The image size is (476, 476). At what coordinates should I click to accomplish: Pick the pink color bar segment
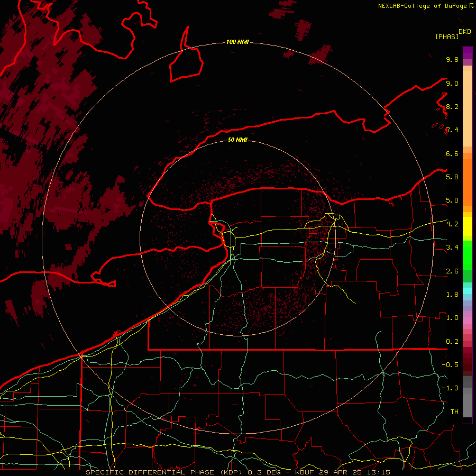(x=467, y=321)
